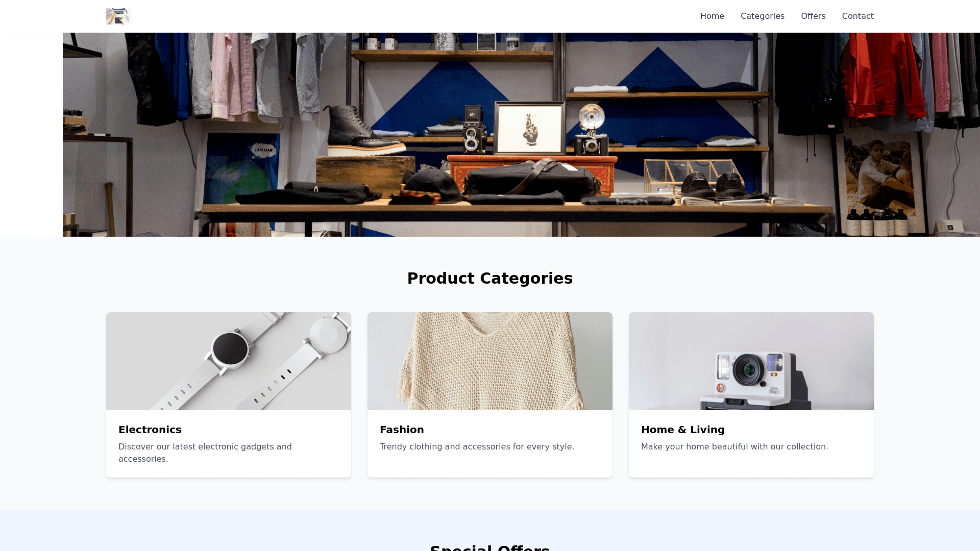Click the Fashion category title
Viewport: 980px width, 551px height.
click(x=402, y=430)
